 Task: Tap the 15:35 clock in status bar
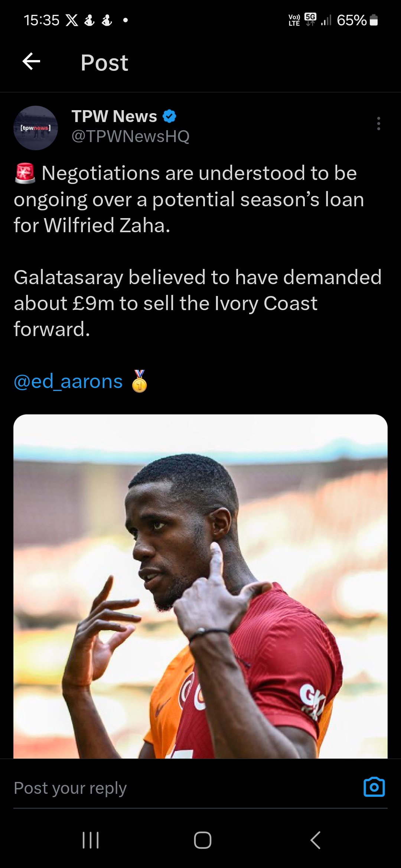coord(41,20)
